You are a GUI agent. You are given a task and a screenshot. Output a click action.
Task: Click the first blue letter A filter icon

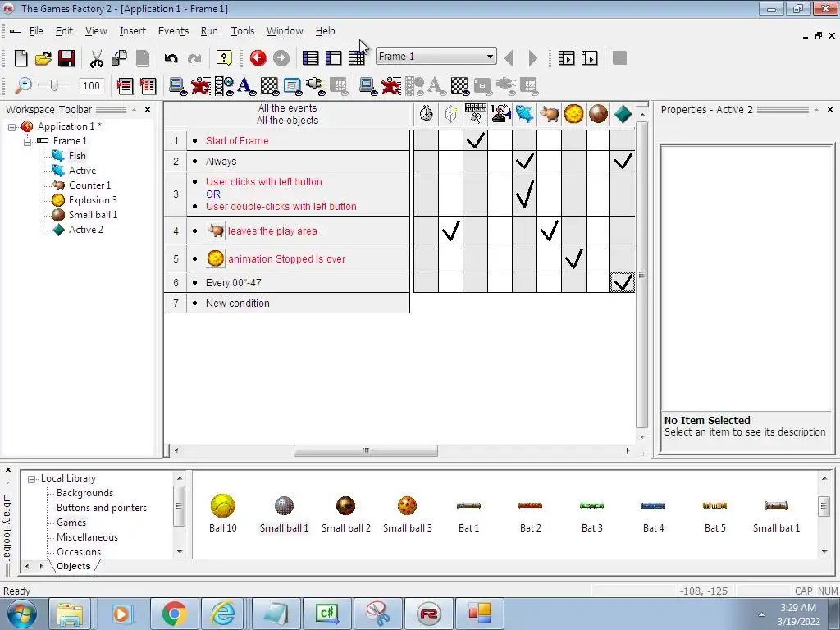pos(246,85)
